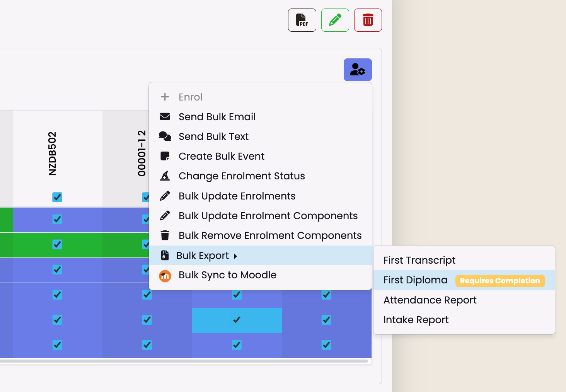
Task: Click the sticky note icon for bulk event
Action: (165, 156)
